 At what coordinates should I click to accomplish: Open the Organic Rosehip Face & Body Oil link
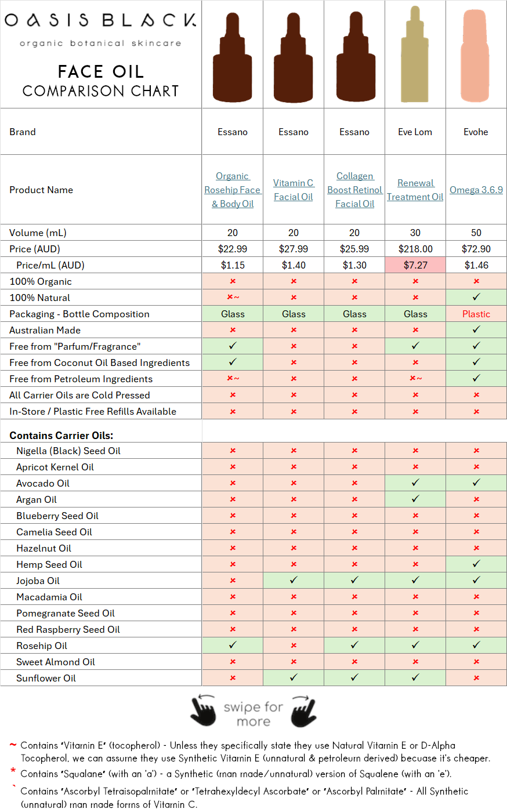coord(233,190)
